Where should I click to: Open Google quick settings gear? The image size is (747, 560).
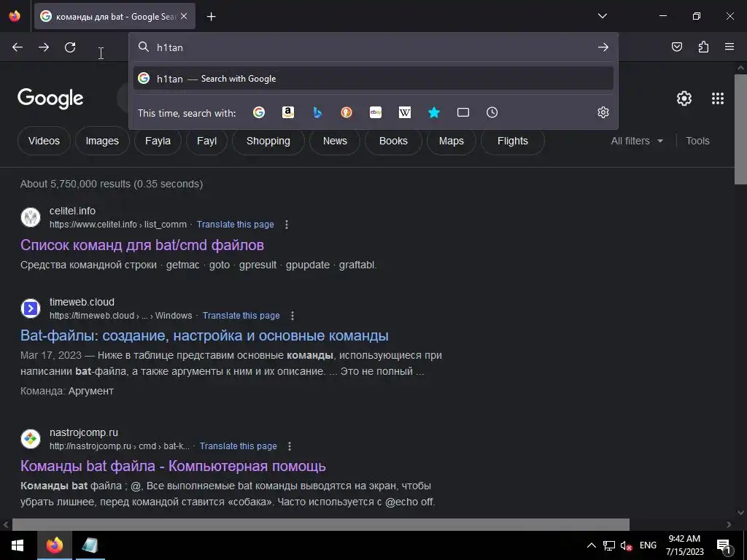684,98
